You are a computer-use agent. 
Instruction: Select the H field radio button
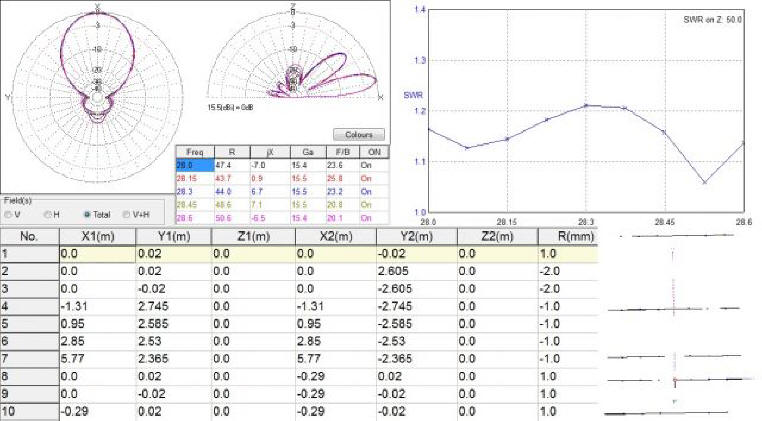point(47,214)
